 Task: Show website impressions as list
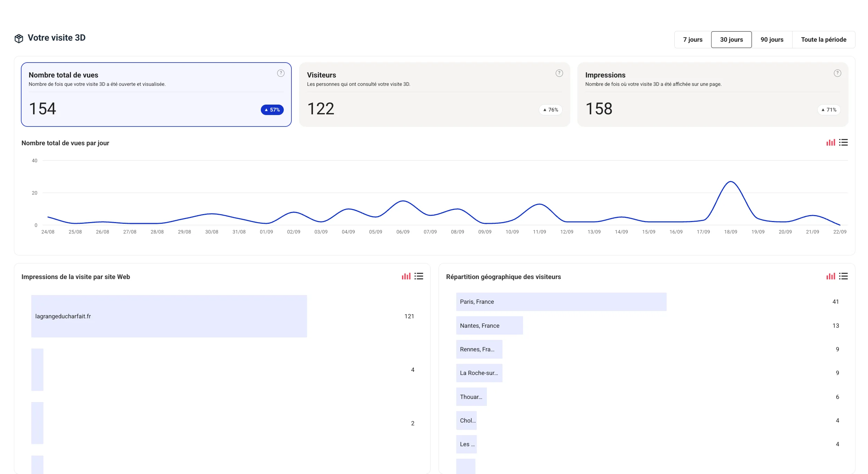(419, 276)
